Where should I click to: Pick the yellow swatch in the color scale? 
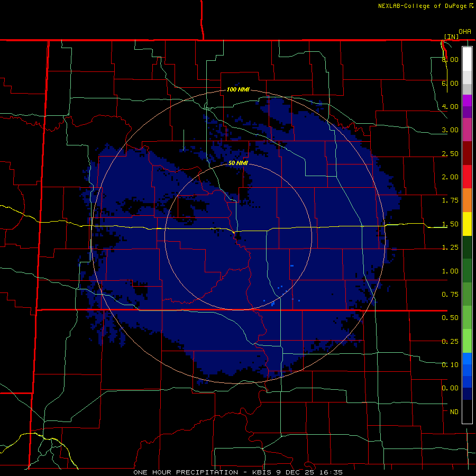click(x=467, y=224)
